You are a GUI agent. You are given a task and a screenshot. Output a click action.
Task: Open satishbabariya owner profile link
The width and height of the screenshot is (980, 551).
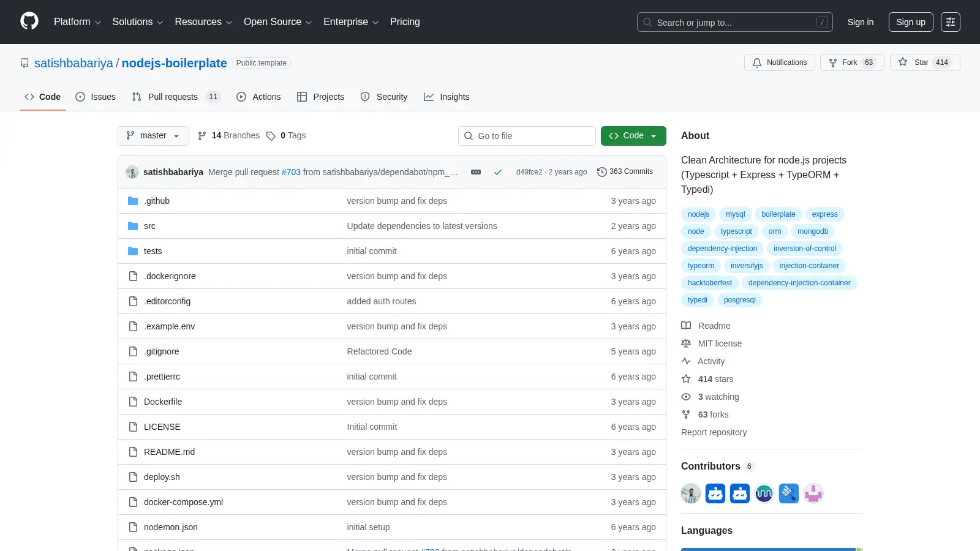point(73,63)
